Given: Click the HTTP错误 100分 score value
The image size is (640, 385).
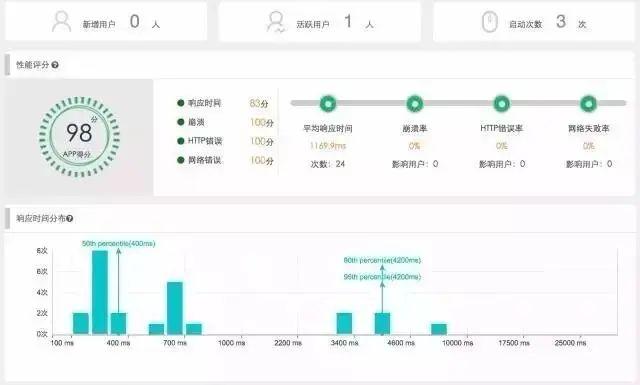Looking at the screenshot, I should (262, 141).
